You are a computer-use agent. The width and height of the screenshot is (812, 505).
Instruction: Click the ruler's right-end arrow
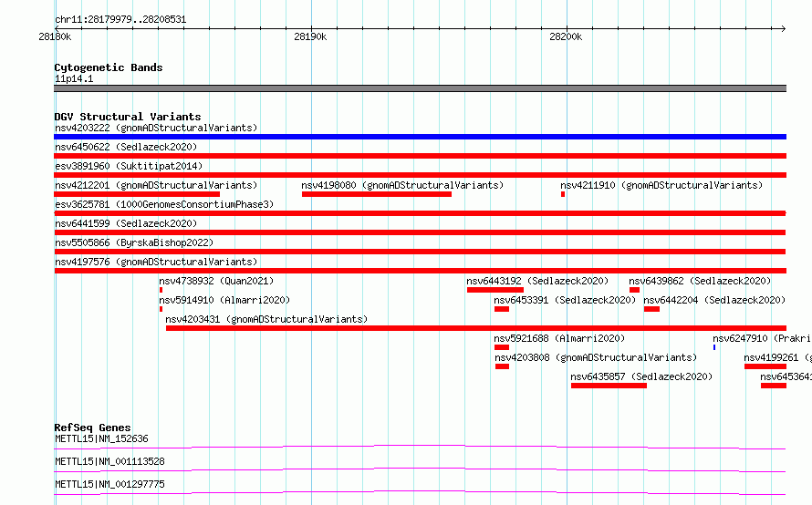pos(783,28)
